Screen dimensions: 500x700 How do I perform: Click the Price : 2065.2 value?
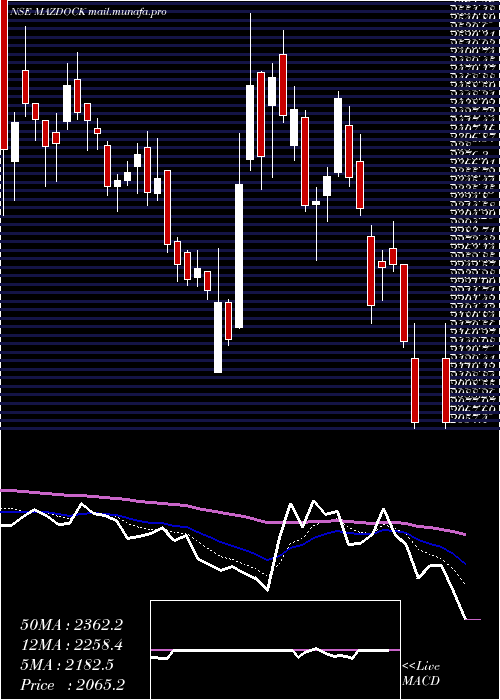72,685
